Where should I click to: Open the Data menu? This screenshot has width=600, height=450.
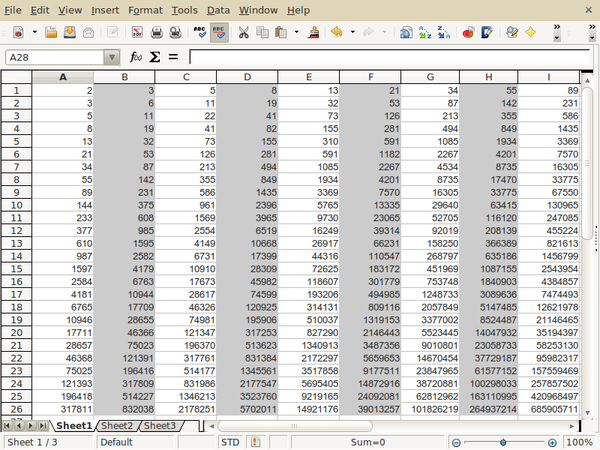tap(218, 10)
